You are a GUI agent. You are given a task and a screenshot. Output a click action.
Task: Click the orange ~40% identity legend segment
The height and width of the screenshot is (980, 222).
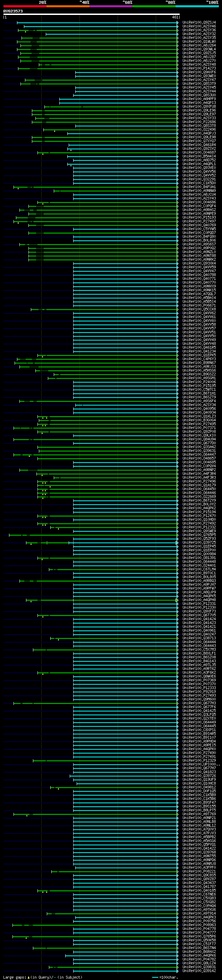(x=68, y=6)
